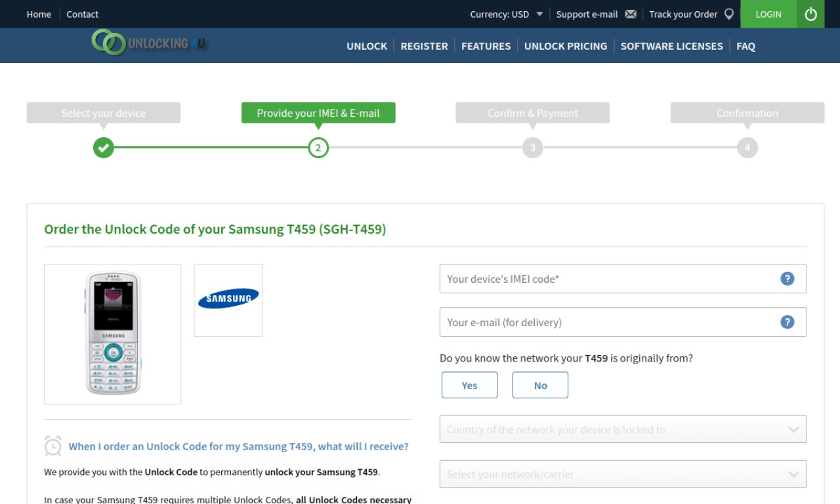Click the 'Select your device' step tab
Screen dimensions: 840x504
pyautogui.click(x=103, y=113)
